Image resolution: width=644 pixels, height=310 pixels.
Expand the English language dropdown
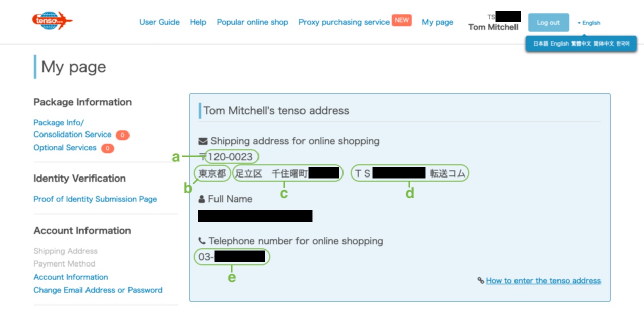point(589,23)
